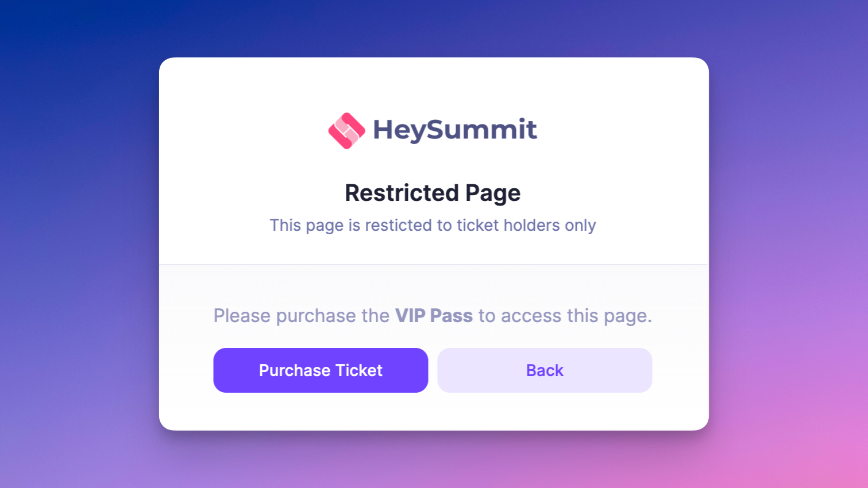Click the word "to" after VIP Pass
Viewport: 868px width, 488px height.
click(487, 316)
